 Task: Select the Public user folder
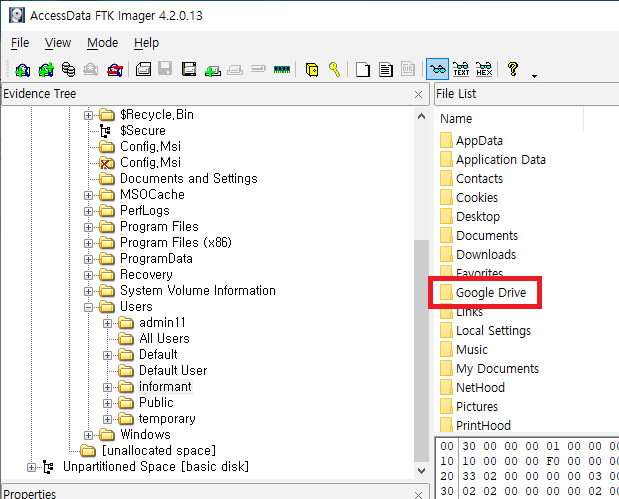point(156,402)
